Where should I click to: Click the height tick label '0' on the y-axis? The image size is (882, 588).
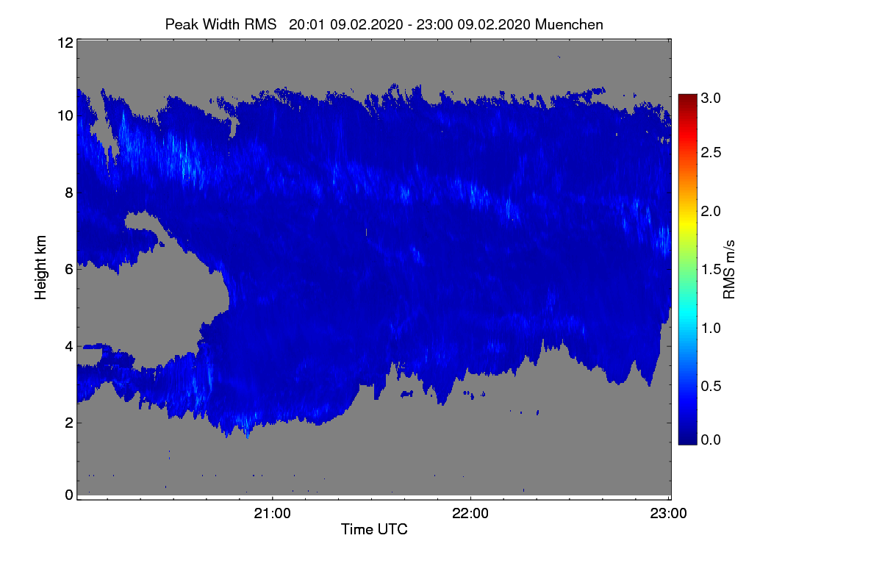(x=68, y=495)
